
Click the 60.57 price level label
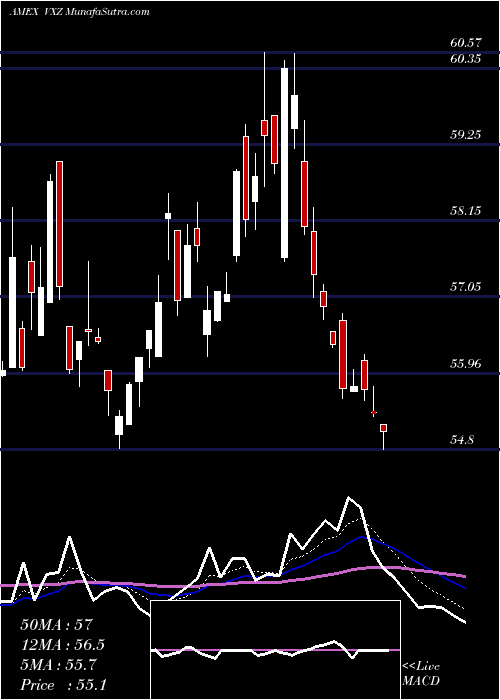click(466, 43)
